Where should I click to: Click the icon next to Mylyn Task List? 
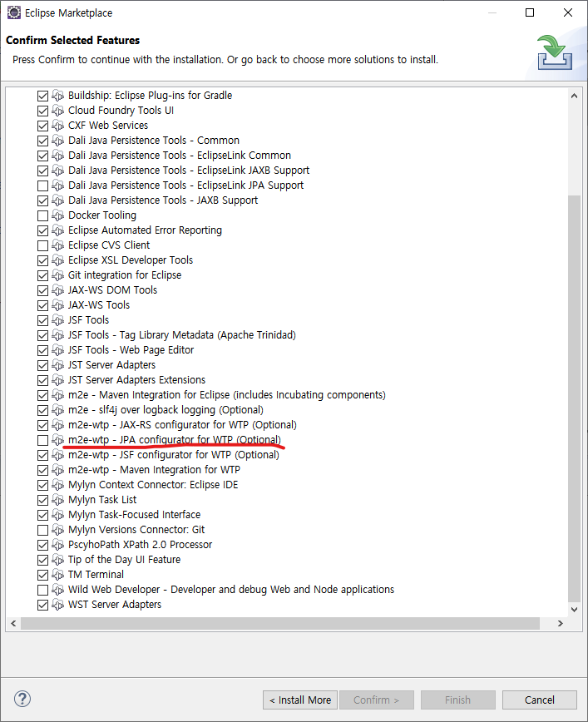coord(57,500)
